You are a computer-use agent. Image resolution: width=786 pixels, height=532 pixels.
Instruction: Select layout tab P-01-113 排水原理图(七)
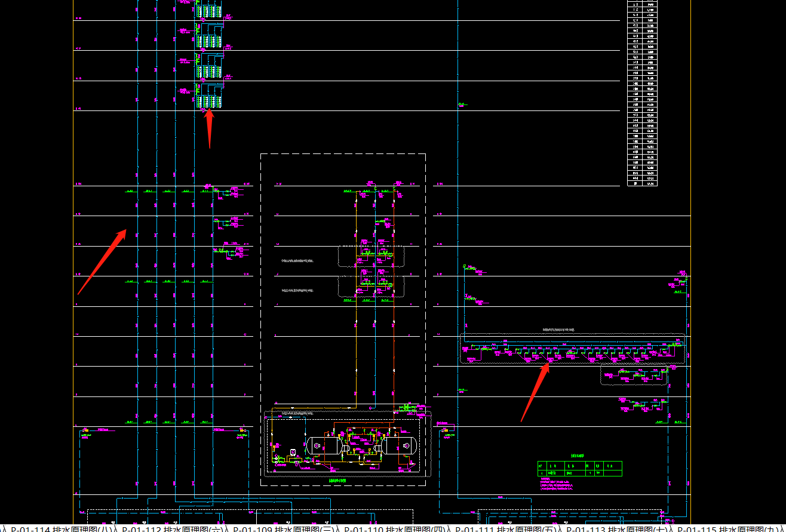click(617, 528)
